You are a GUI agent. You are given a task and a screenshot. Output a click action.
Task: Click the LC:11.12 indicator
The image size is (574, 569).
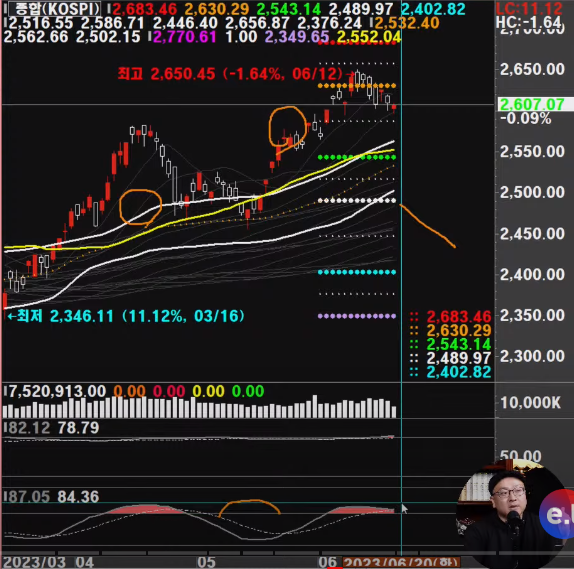point(529,8)
